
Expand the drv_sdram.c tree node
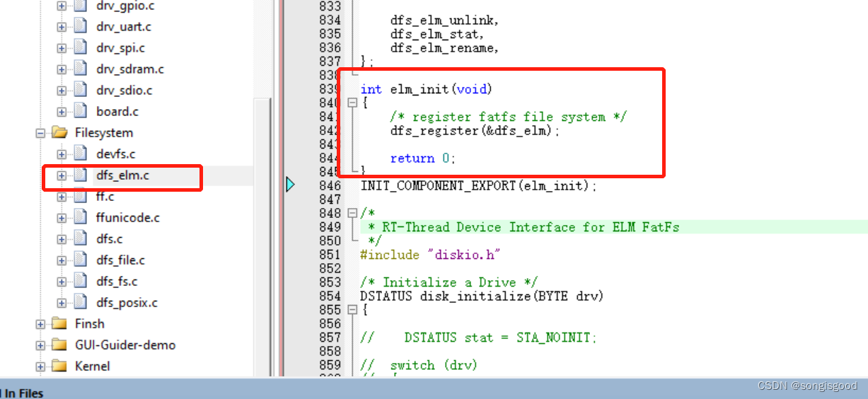click(62, 69)
